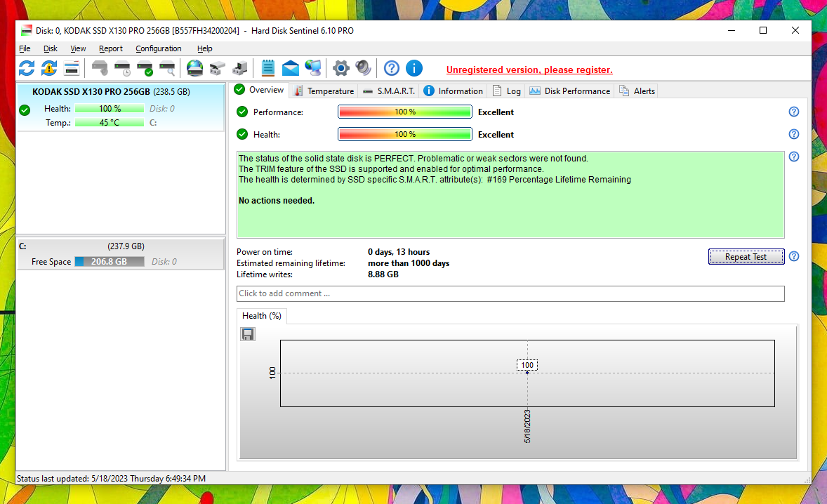Click the comment field to add comment
Screen dimensions: 827x504
(510, 293)
